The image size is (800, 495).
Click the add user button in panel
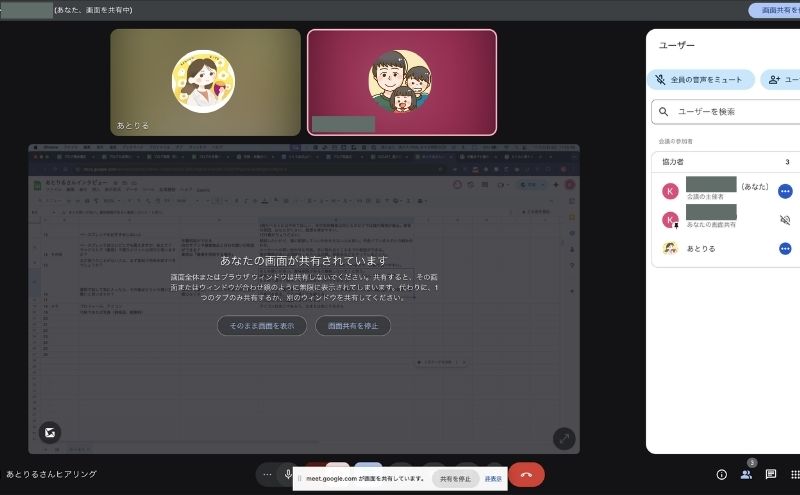(x=781, y=80)
